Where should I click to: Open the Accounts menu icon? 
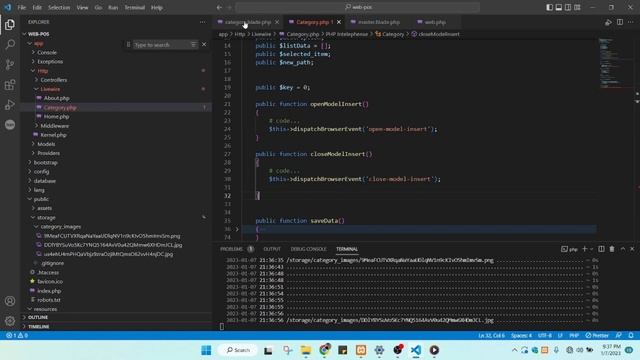pos(10,301)
